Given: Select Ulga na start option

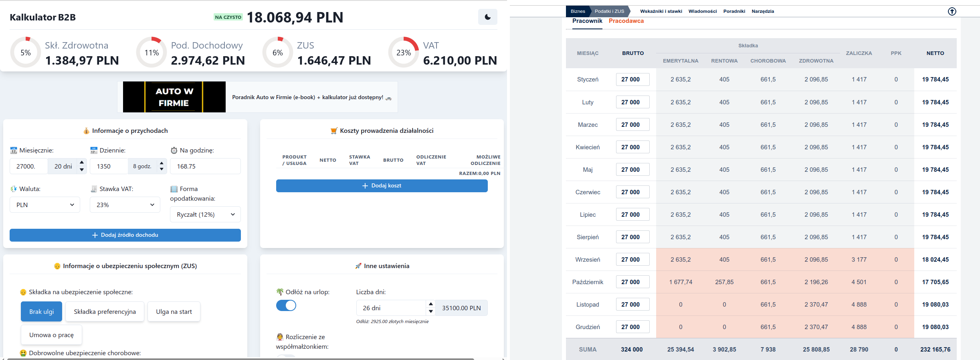Looking at the screenshot, I should 174,311.
